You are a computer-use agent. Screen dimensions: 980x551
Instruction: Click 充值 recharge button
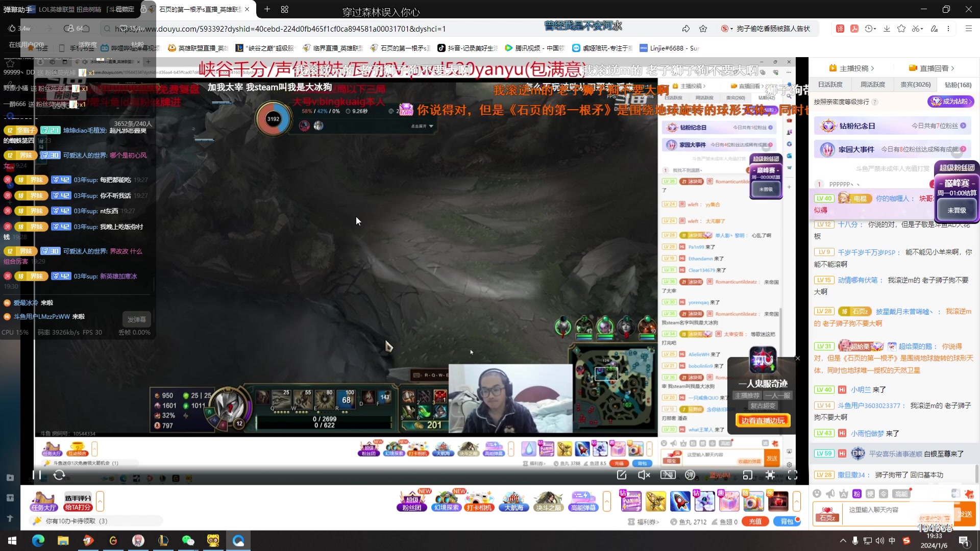pyautogui.click(x=755, y=521)
